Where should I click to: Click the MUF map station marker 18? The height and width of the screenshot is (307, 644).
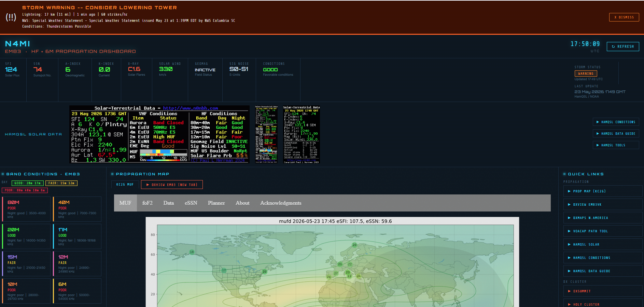point(192,252)
